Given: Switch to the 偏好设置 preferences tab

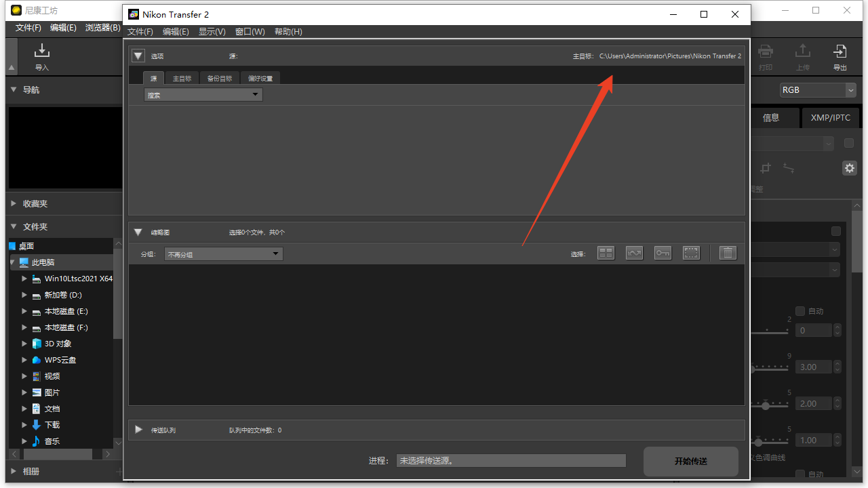Looking at the screenshot, I should coord(260,79).
